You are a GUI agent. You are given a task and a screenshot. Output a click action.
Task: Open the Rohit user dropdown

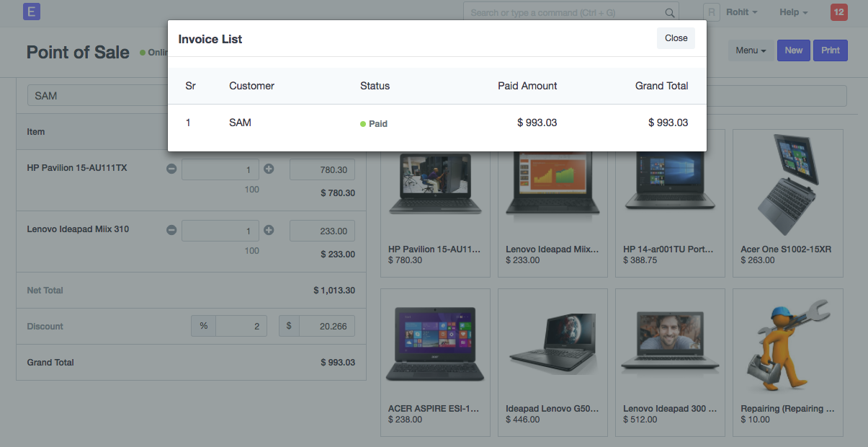[x=741, y=12]
